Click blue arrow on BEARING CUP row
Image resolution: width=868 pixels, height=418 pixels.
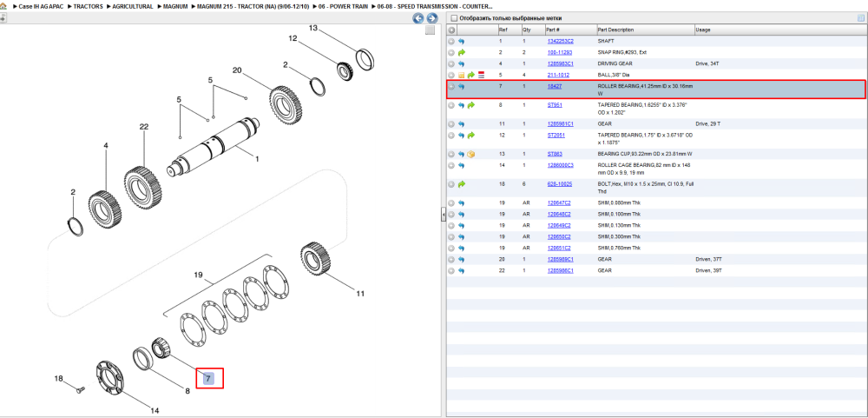tap(461, 154)
